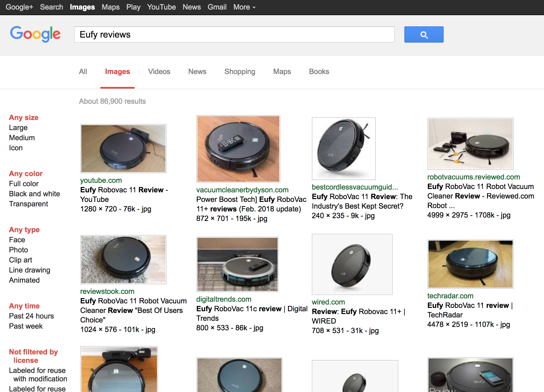Open the vacuumcleanerbydyson.com image thumbnail
The width and height of the screenshot is (544, 392).
238,149
